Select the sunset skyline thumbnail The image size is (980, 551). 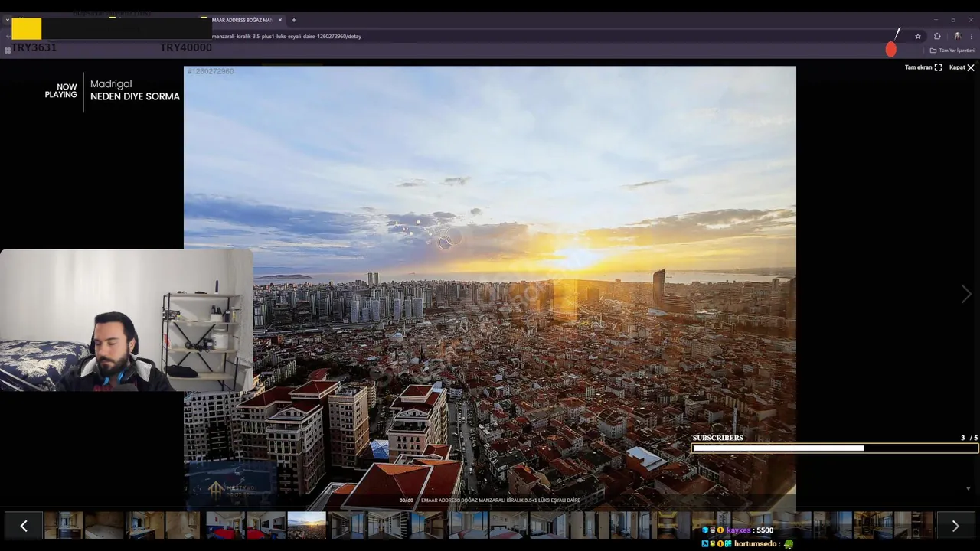pos(306,525)
